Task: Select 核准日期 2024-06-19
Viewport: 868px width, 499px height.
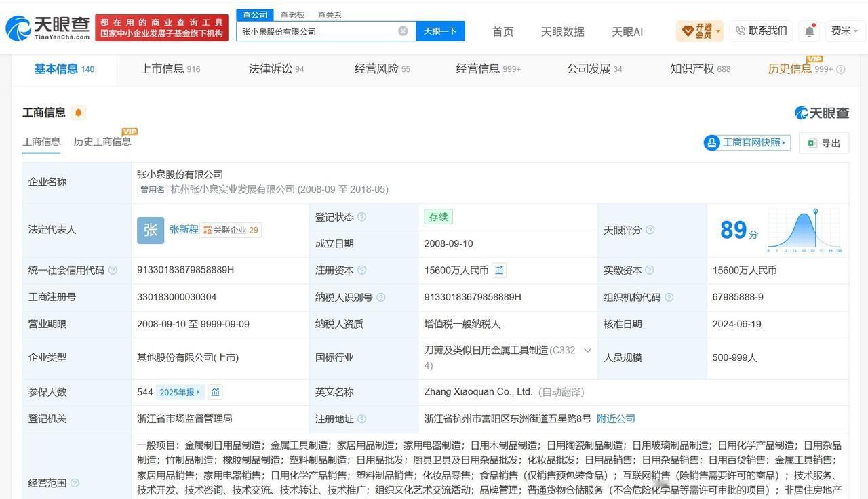Action: [736, 324]
